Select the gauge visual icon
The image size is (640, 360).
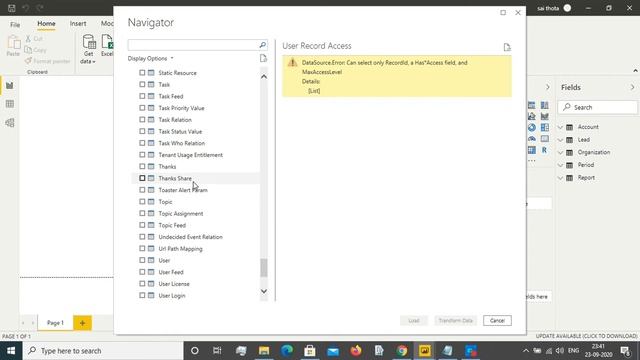[x=531, y=139]
